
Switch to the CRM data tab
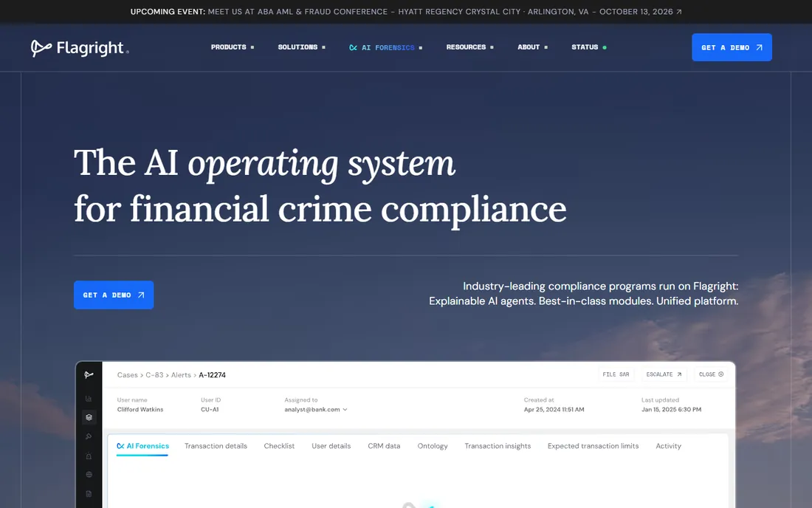(385, 446)
